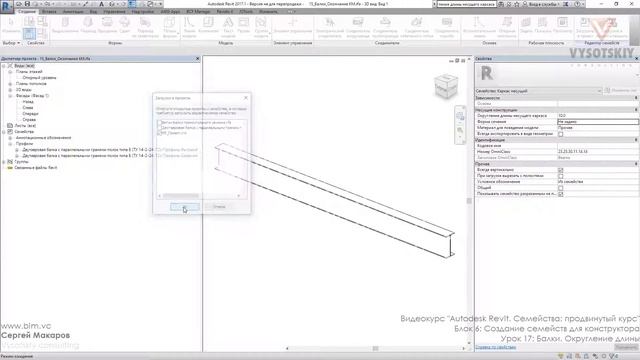The width and height of the screenshot is (640, 360).
Task: Click Задать work plane icon
Action: click(527, 25)
